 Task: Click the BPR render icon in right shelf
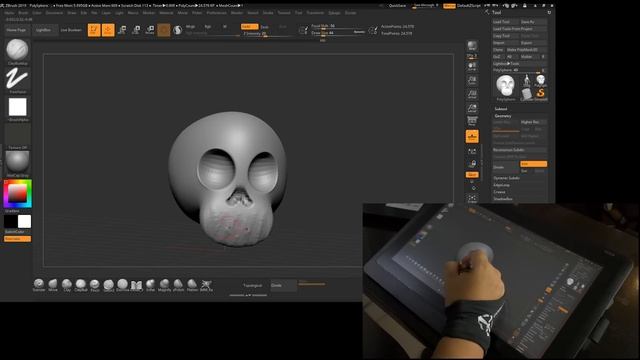coord(472,45)
